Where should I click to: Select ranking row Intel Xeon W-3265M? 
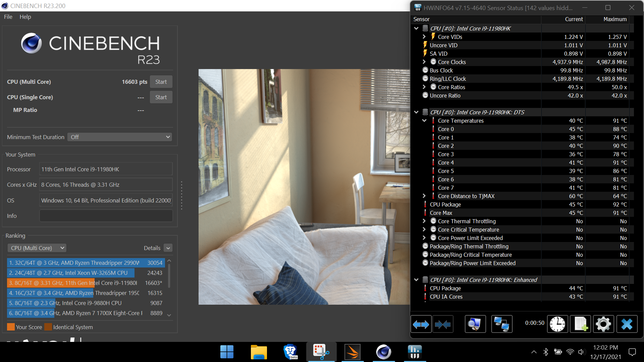(x=86, y=273)
